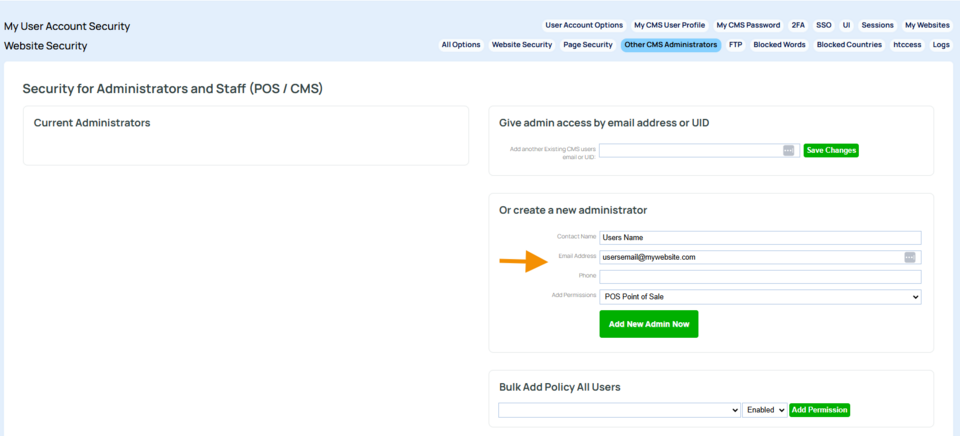The height and width of the screenshot is (436, 960).
Task: View the Logs tab
Action: 941,45
